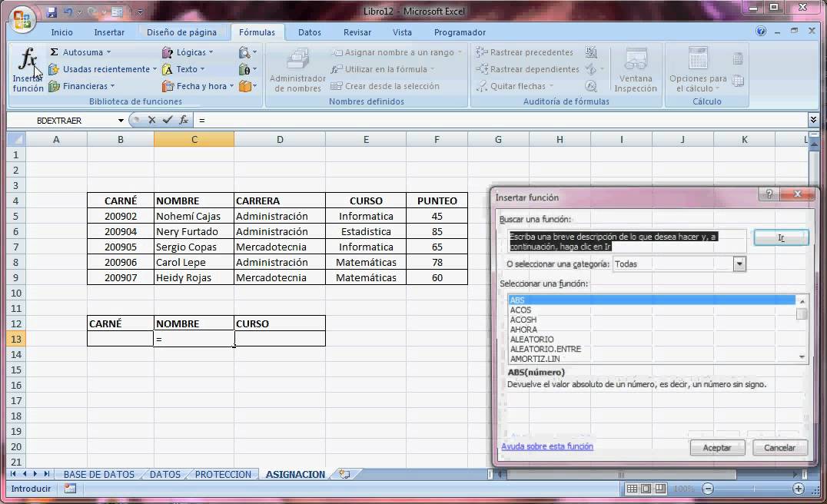The height and width of the screenshot is (504, 827).
Task: Open more functions books icon
Action: tap(247, 86)
